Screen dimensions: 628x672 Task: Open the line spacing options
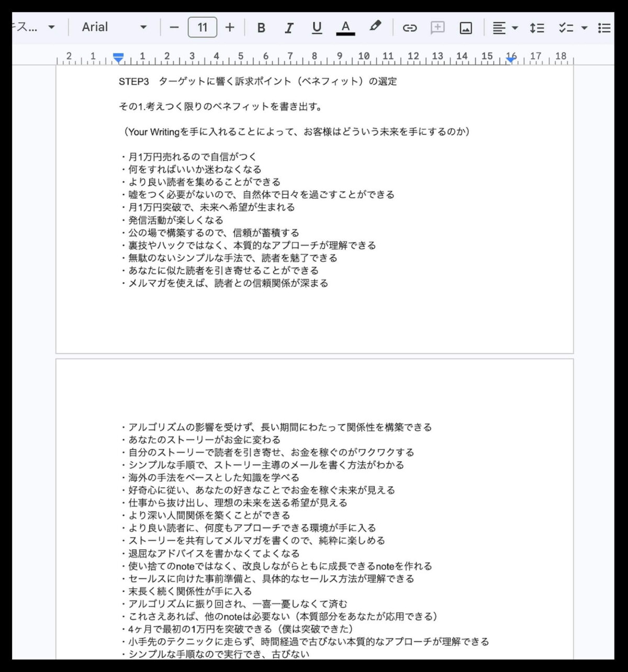point(537,27)
